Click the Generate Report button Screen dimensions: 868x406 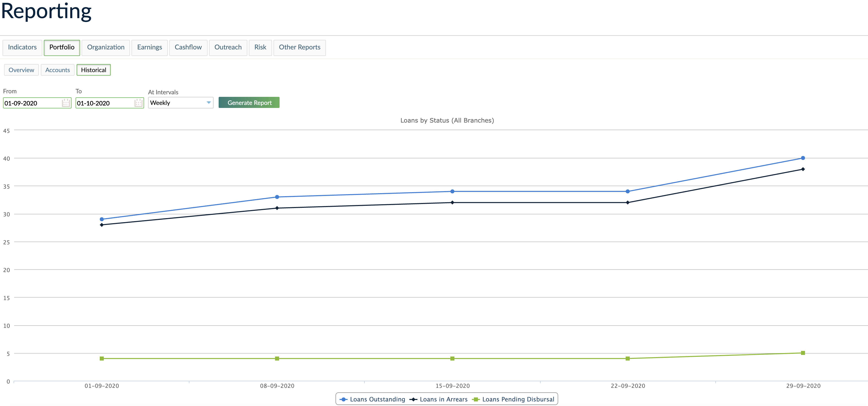[x=249, y=103]
